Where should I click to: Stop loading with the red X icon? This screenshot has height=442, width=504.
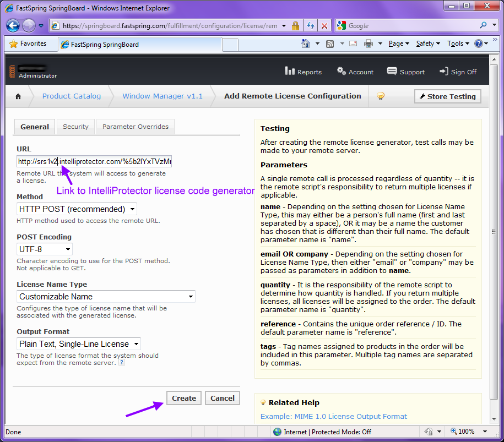[x=324, y=26]
